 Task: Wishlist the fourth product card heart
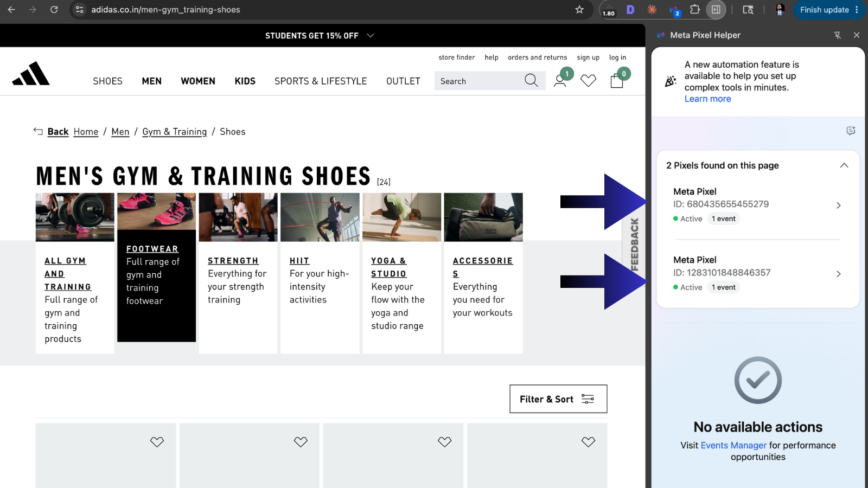point(588,442)
